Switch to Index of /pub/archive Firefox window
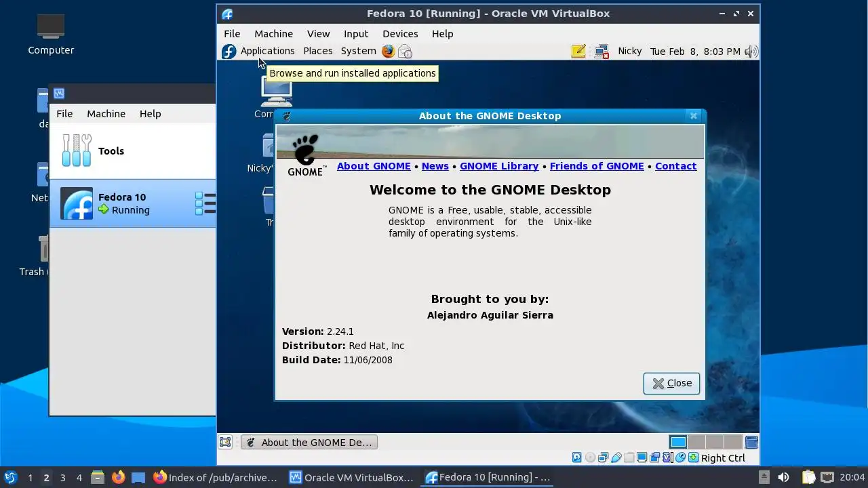868x488 pixels. 216,477
